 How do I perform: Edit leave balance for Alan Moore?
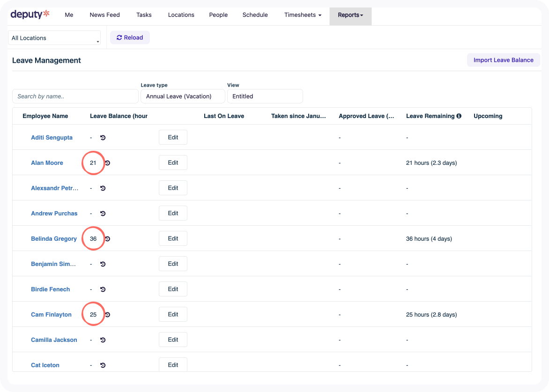[x=173, y=163]
